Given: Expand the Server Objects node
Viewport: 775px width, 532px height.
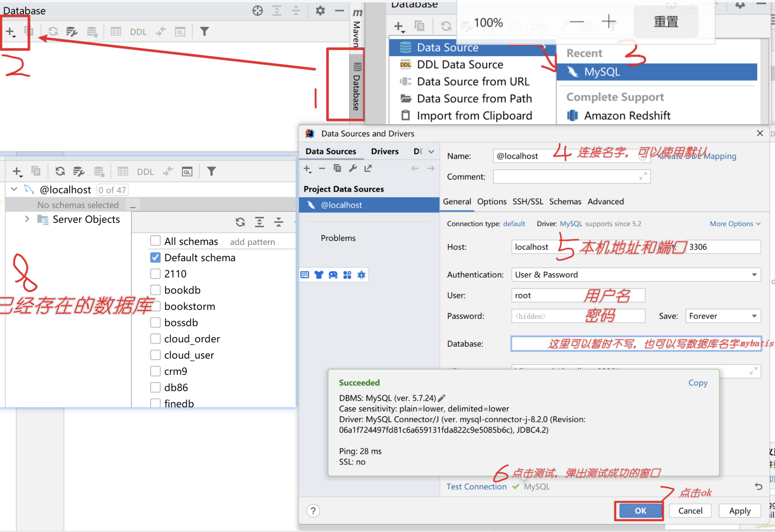Looking at the screenshot, I should pos(27,219).
